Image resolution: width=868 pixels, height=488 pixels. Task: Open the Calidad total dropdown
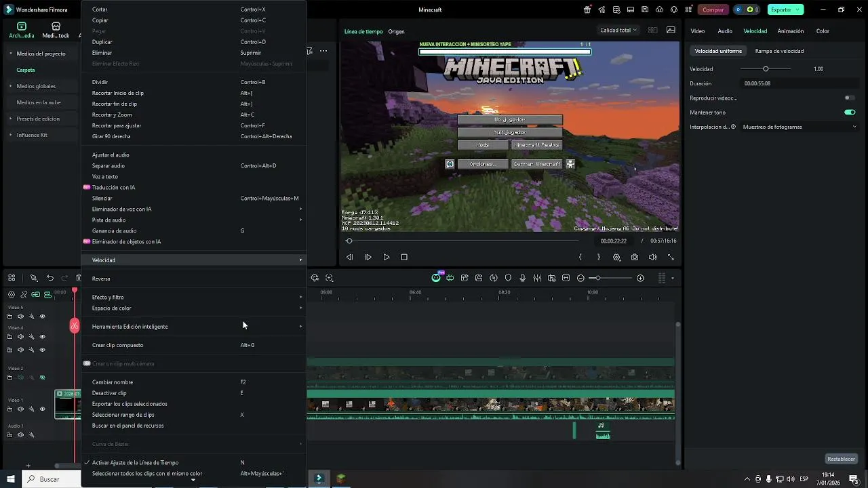pyautogui.click(x=618, y=30)
